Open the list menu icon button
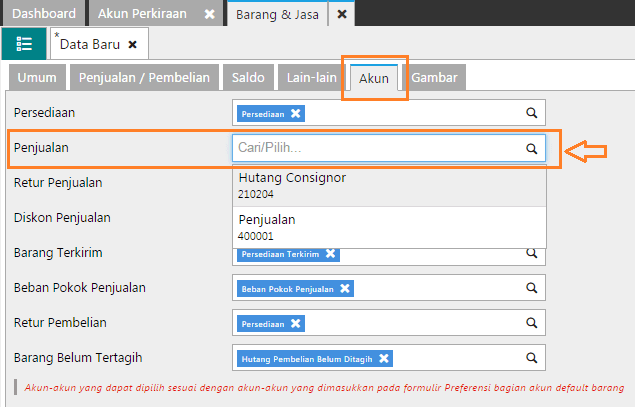The height and width of the screenshot is (407, 635). 24,45
